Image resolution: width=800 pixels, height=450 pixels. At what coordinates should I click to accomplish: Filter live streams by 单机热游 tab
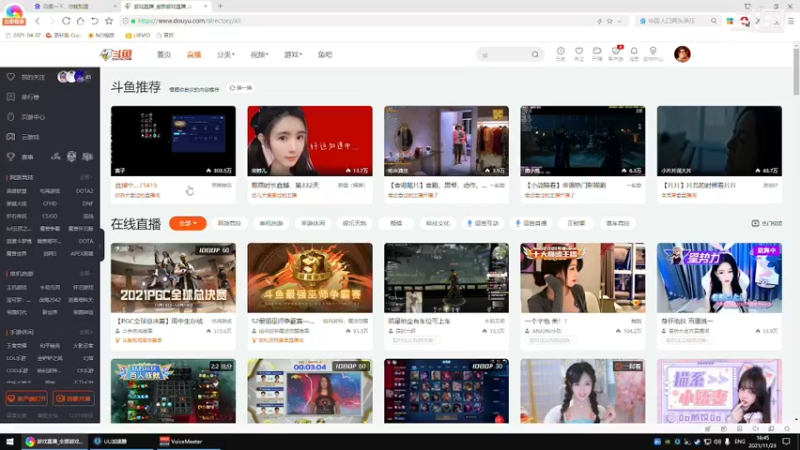pyautogui.click(x=271, y=223)
